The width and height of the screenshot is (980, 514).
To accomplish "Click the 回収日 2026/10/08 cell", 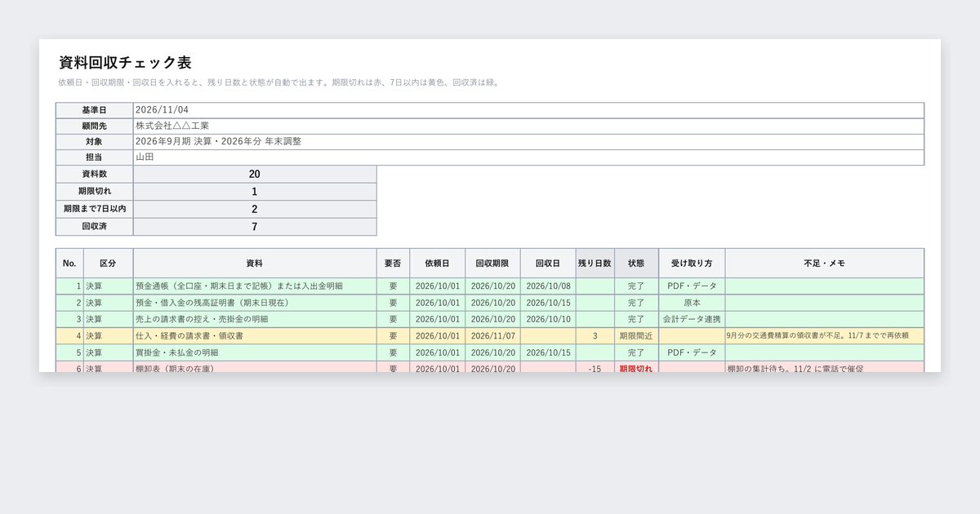I will click(548, 286).
